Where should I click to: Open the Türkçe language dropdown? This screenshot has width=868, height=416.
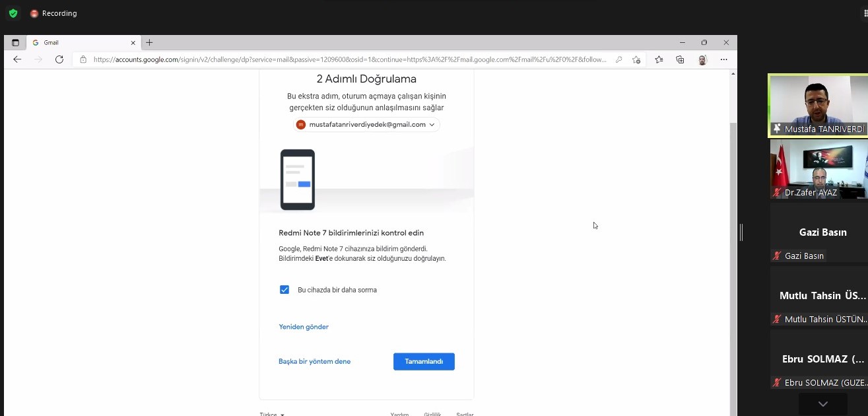coord(272,415)
